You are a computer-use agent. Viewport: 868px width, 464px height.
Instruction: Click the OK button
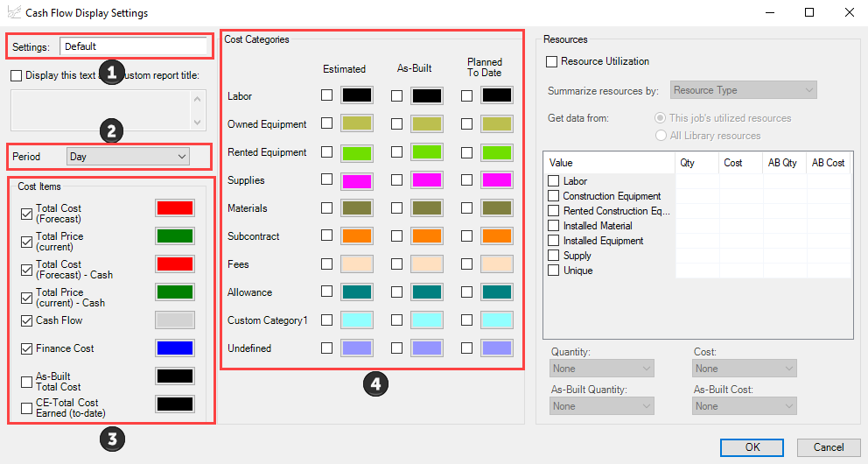pyautogui.click(x=752, y=447)
